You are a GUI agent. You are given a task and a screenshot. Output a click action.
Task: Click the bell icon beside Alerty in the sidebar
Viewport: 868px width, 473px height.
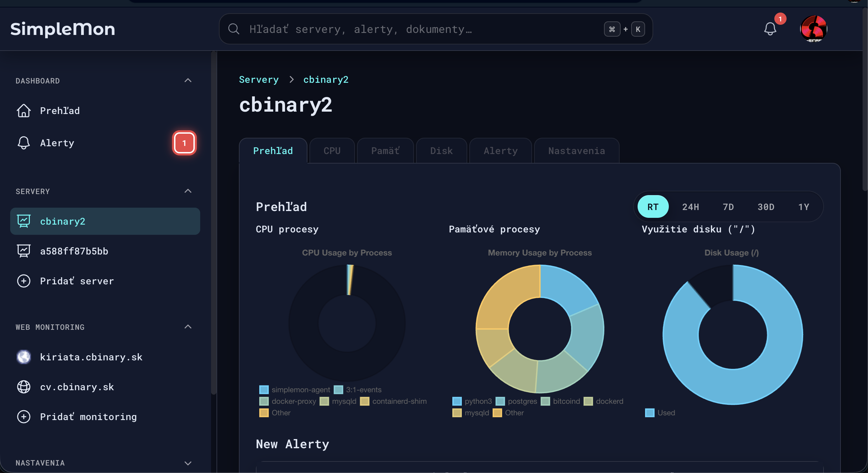coord(24,143)
